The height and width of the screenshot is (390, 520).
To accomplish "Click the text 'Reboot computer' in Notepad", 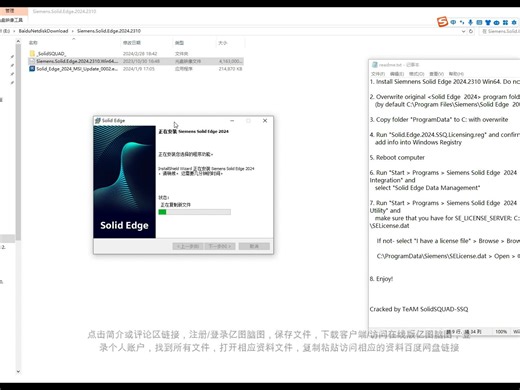I will coord(400,157).
